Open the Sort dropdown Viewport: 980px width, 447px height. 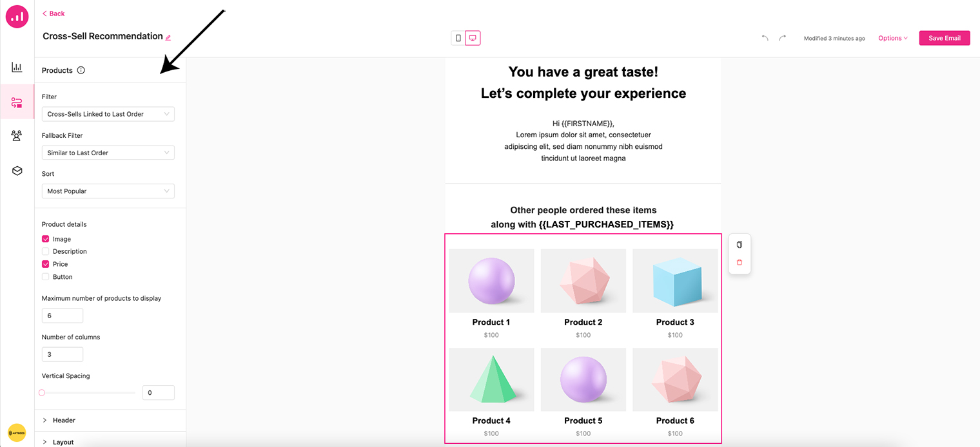(x=108, y=191)
